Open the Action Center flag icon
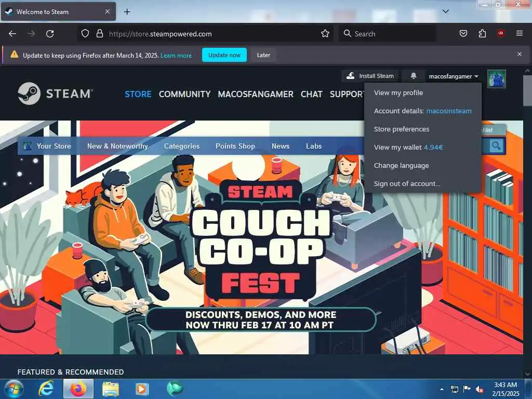Image resolution: width=532 pixels, height=399 pixels. (467, 389)
